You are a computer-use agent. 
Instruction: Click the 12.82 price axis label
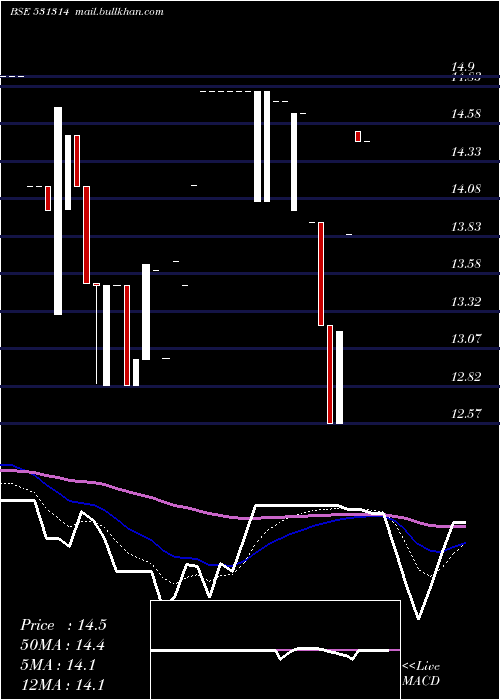click(x=466, y=377)
